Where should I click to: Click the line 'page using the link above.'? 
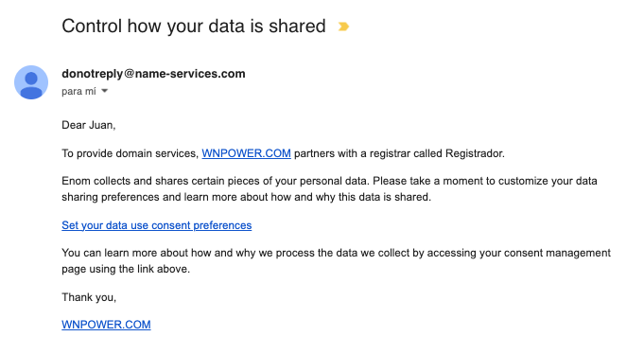pyautogui.click(x=126, y=269)
